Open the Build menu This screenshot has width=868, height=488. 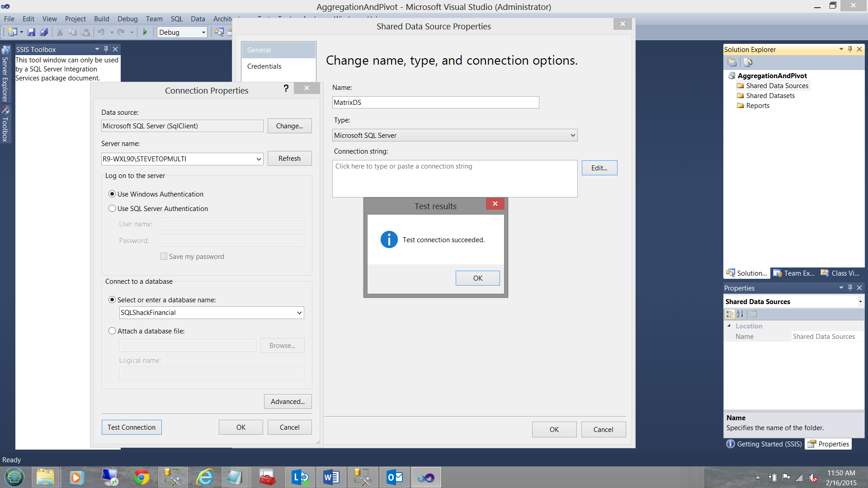click(x=101, y=19)
